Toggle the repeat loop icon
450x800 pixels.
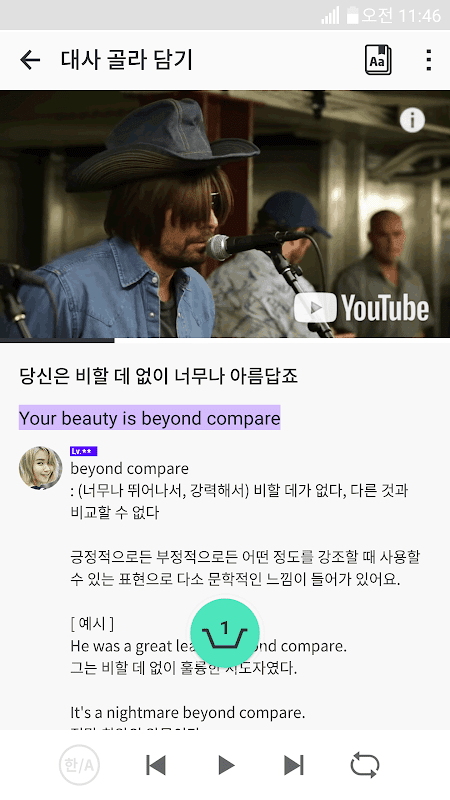coord(365,765)
